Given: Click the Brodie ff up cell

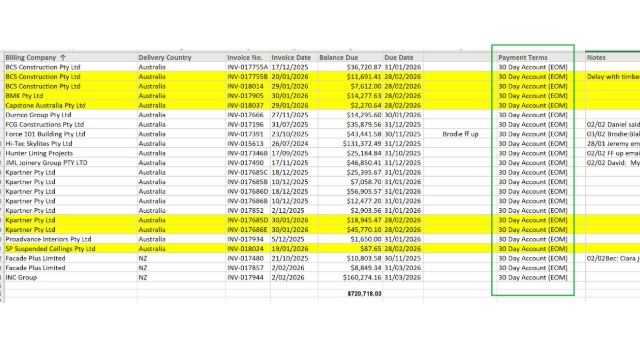Looking at the screenshot, I should 460,134.
